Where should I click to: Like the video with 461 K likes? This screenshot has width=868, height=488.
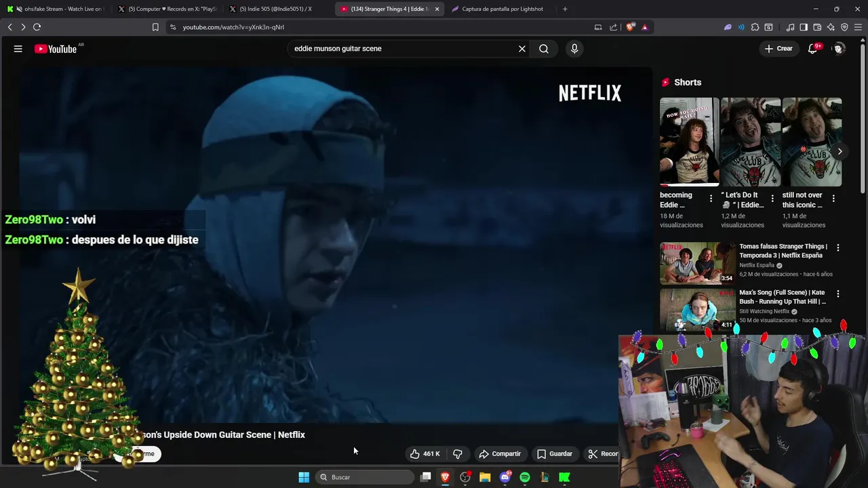[x=425, y=453]
